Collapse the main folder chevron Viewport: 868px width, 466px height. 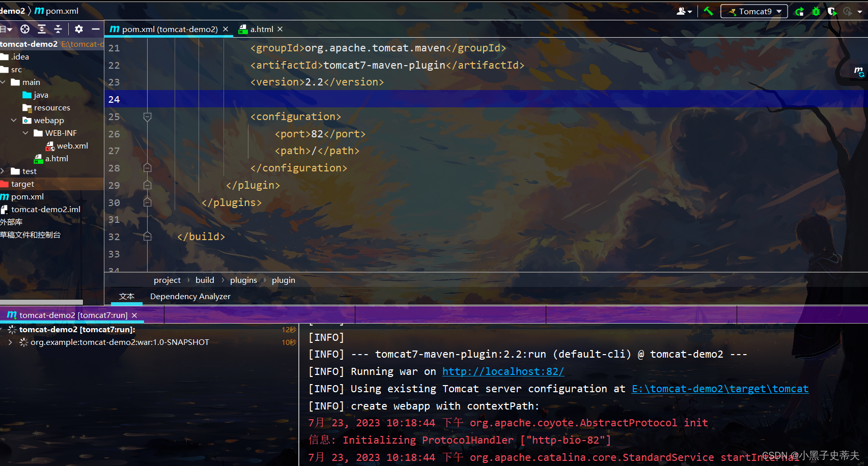(x=3, y=82)
